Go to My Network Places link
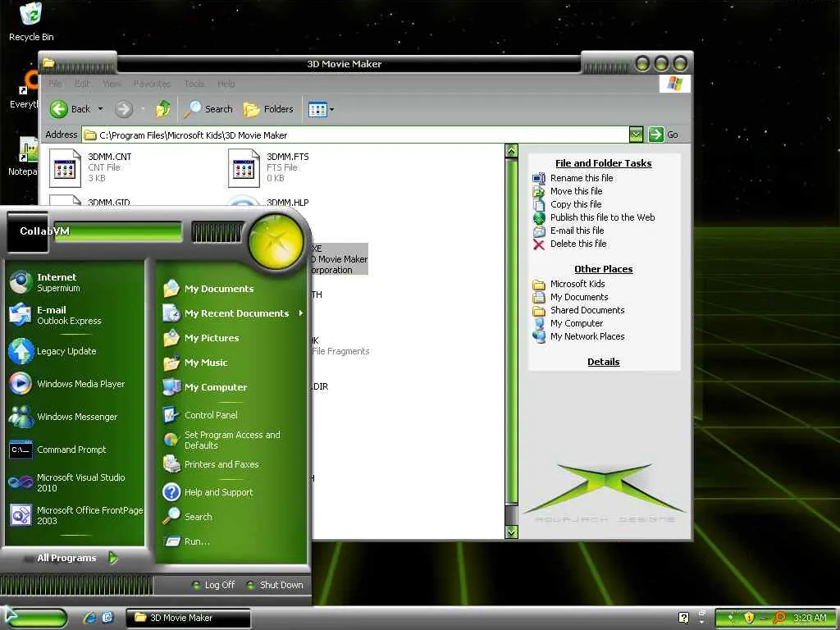This screenshot has height=630, width=840. pos(587,336)
